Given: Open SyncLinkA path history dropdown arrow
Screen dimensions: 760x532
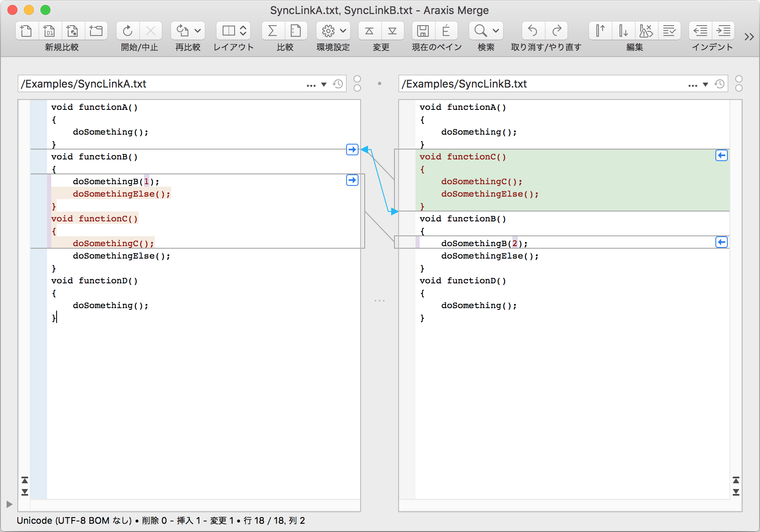Looking at the screenshot, I should 324,84.
